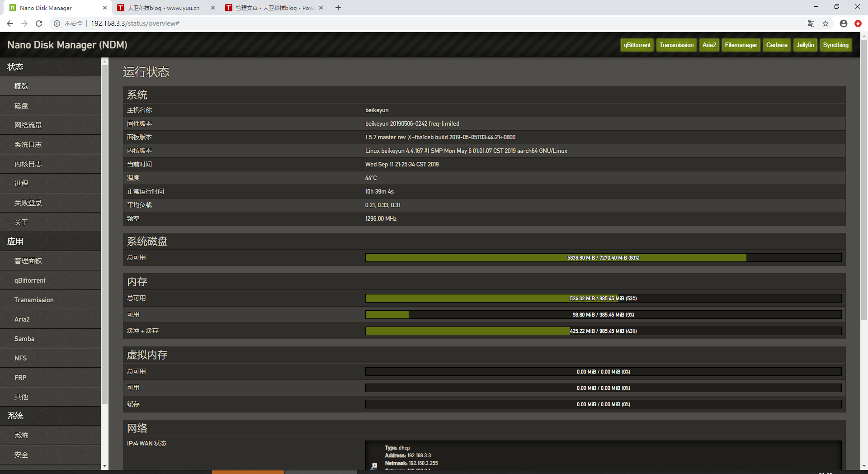Screen dimensions: 868x474
Task: Open 网络流量 in the sidebar
Action: (28, 125)
